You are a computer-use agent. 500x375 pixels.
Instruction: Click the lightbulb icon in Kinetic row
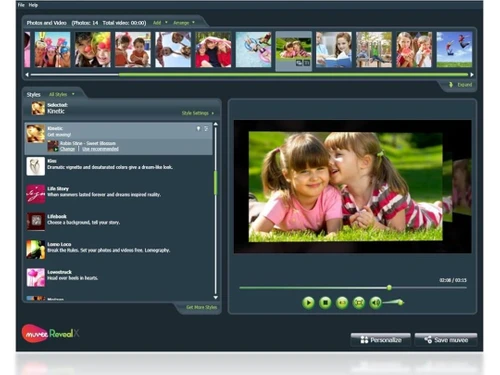tap(198, 128)
